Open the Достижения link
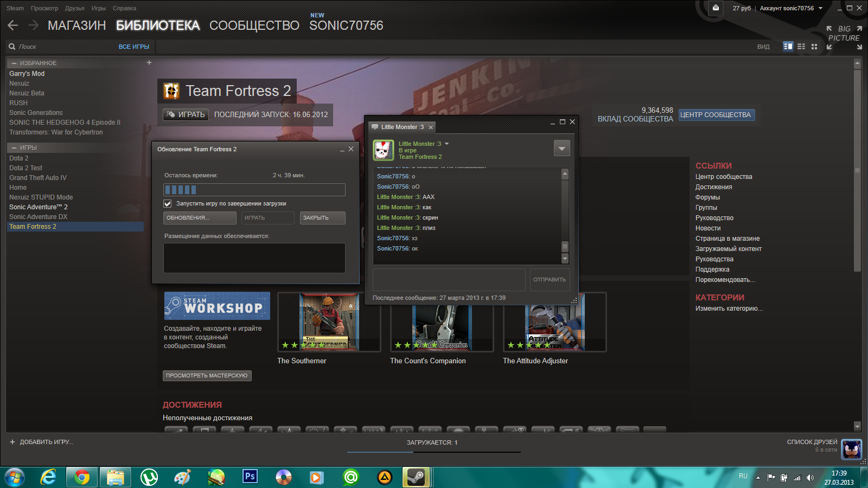Screen dimensions: 868x488 [714, 187]
